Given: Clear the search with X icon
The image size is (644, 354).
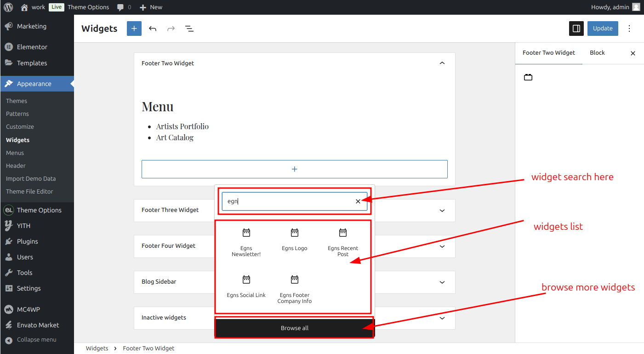Looking at the screenshot, I should click(358, 201).
